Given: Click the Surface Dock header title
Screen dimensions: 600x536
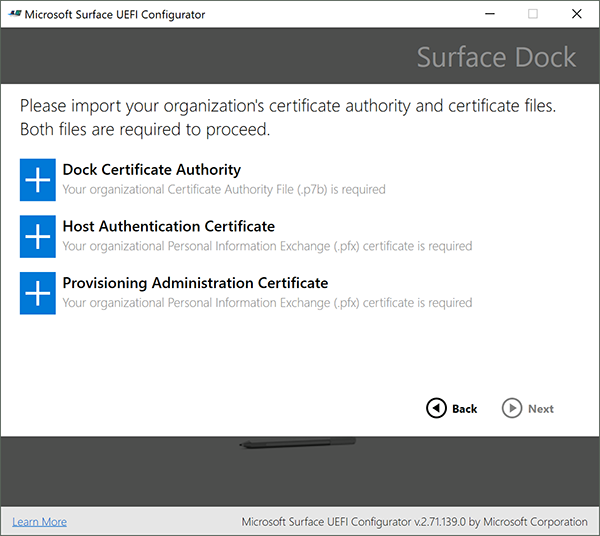Looking at the screenshot, I should click(496, 57).
